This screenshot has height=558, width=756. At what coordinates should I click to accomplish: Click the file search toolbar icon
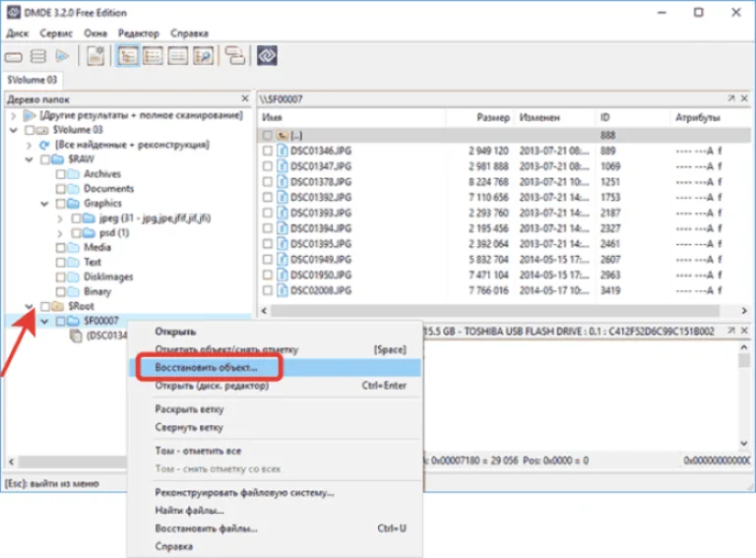pos(203,56)
